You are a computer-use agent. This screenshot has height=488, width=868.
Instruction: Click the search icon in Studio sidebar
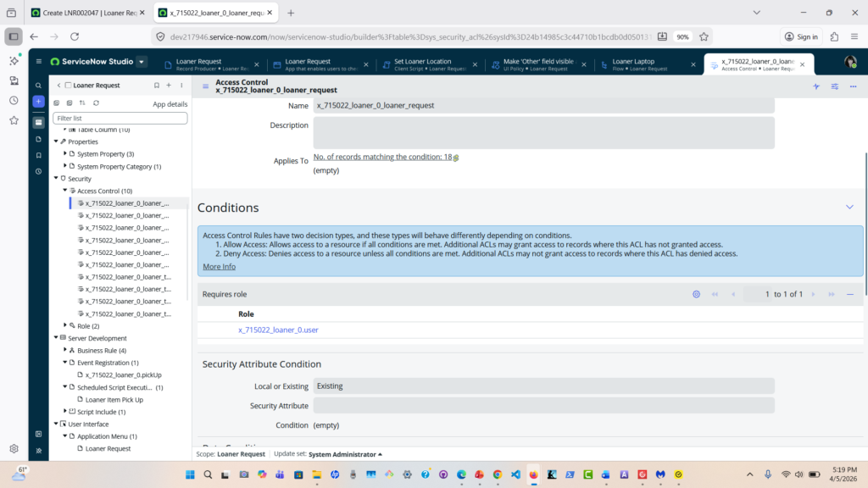point(38,86)
